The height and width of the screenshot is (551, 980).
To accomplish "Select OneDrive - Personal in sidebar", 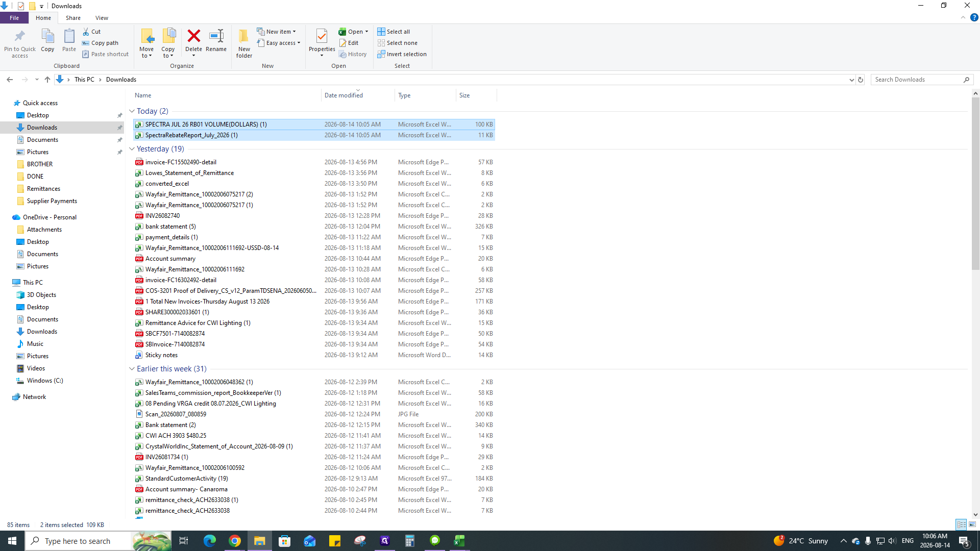I will pyautogui.click(x=50, y=217).
